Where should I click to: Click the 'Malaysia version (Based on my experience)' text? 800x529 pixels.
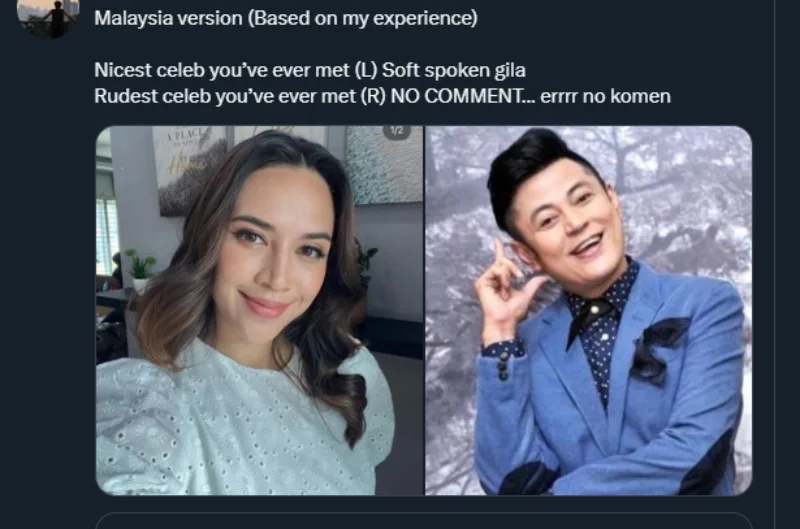[x=286, y=18]
